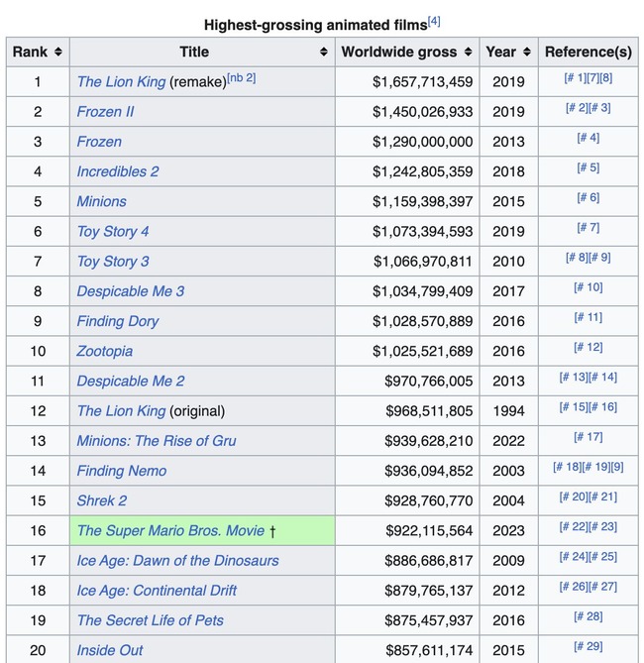644x663 pixels.
Task: Open reference [# 11] for Finding Dory
Action: pos(589,317)
